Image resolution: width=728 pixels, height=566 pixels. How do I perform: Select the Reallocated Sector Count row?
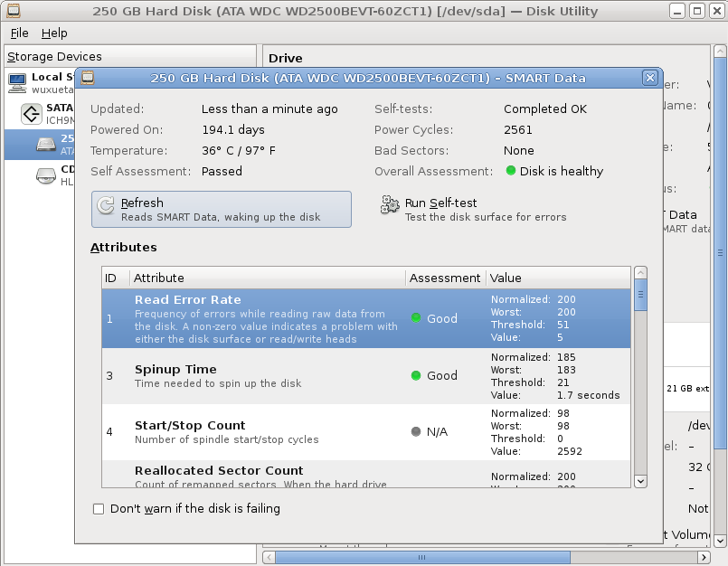(x=366, y=474)
